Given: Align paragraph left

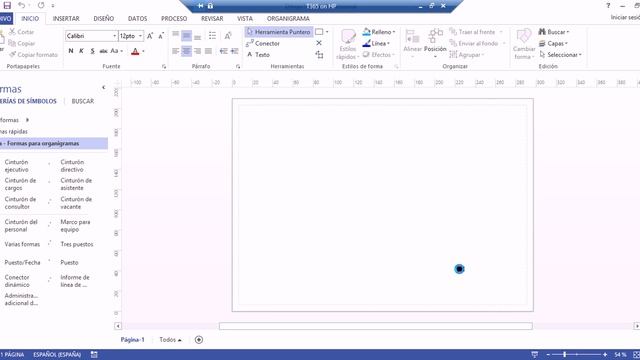Looking at the screenshot, I should 176,51.
